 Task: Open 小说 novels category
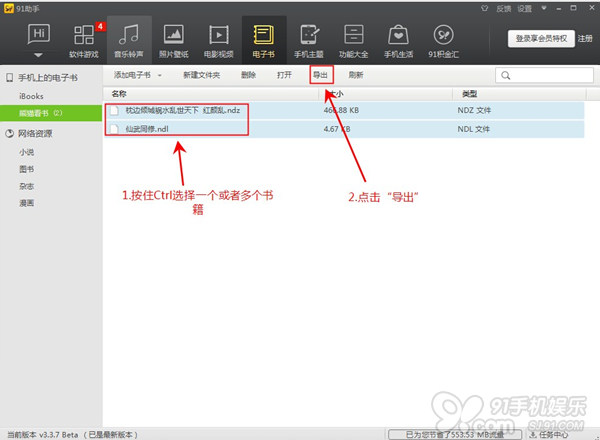pyautogui.click(x=26, y=152)
